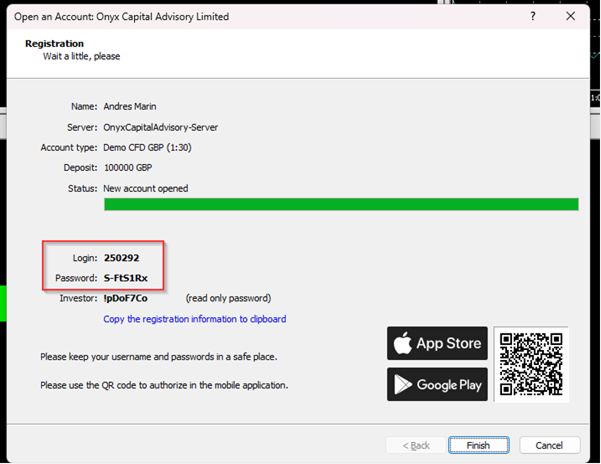Open the Google Play download badge
601x464 pixels.
coord(437,384)
